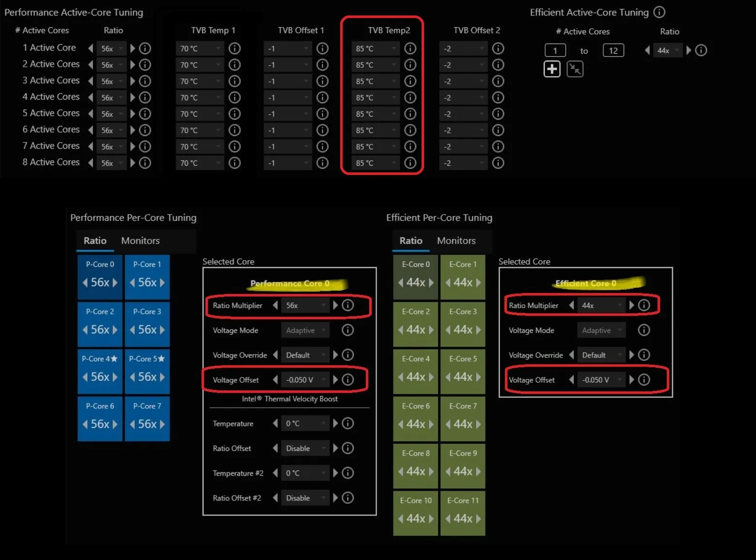The width and height of the screenshot is (756, 560).
Task: Click the collapse ranges arrow icon
Action: pyautogui.click(x=575, y=69)
